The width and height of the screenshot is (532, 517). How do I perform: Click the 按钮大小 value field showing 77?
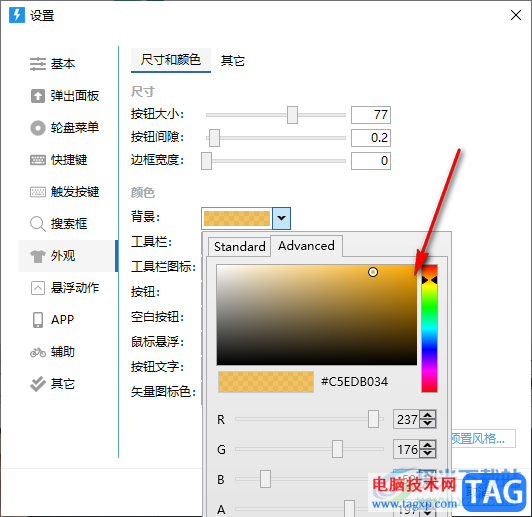click(x=371, y=115)
